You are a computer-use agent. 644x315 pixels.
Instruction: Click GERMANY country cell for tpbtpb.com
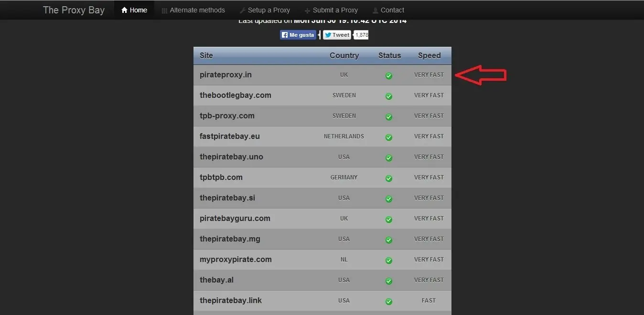point(344,178)
